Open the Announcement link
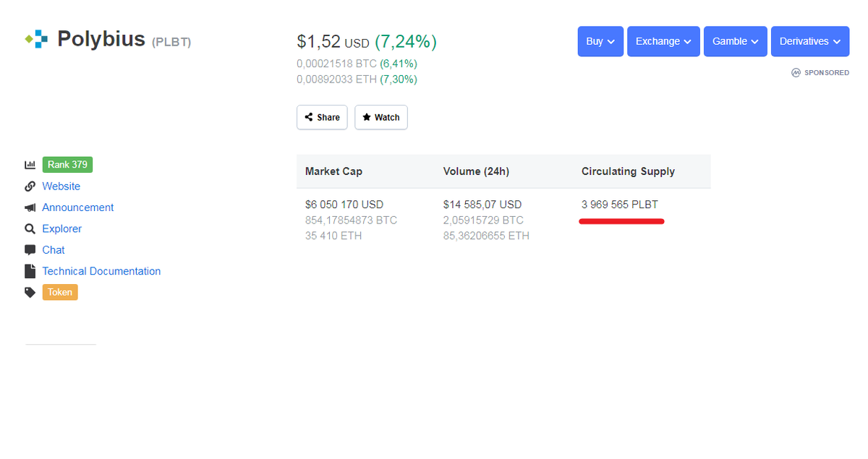868x459 pixels. 78,207
